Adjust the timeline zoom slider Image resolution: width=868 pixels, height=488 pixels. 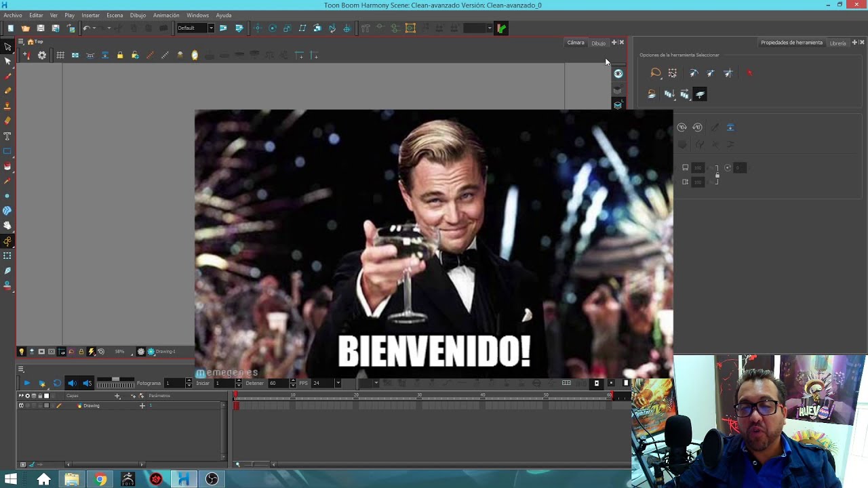254,464
